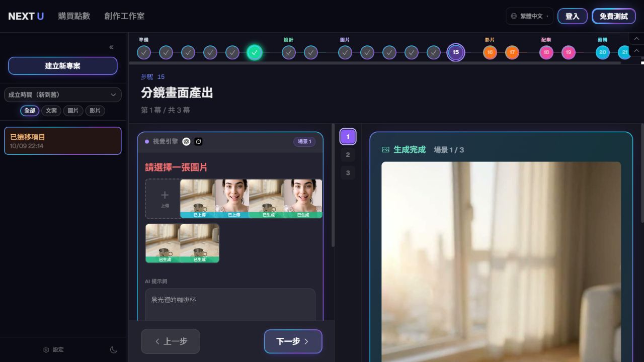This screenshot has width=644, height=362.
Task: Go back with 上一步 button
Action: coord(171,341)
